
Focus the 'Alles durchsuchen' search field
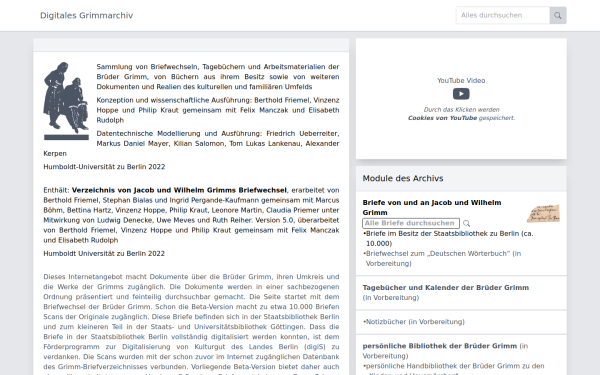click(503, 15)
